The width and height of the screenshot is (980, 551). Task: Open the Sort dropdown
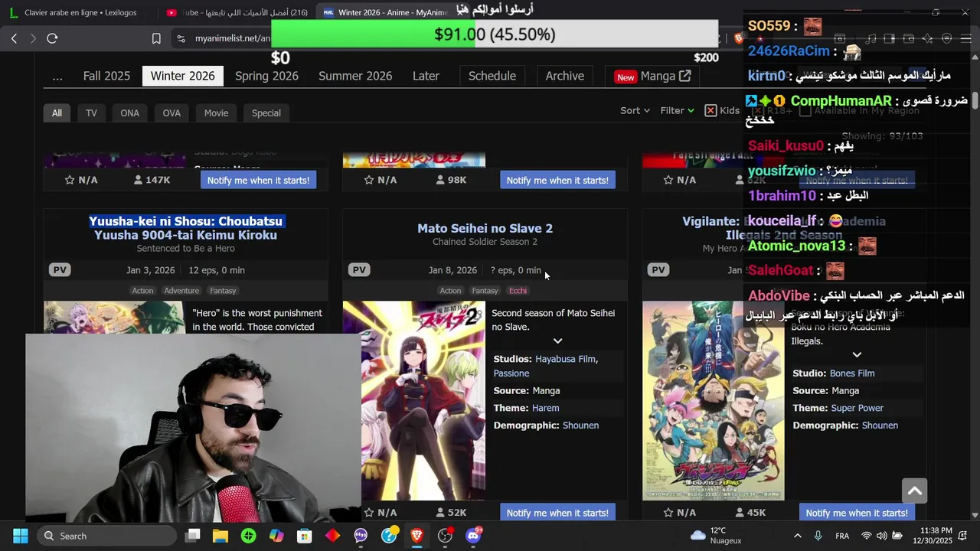tap(635, 110)
